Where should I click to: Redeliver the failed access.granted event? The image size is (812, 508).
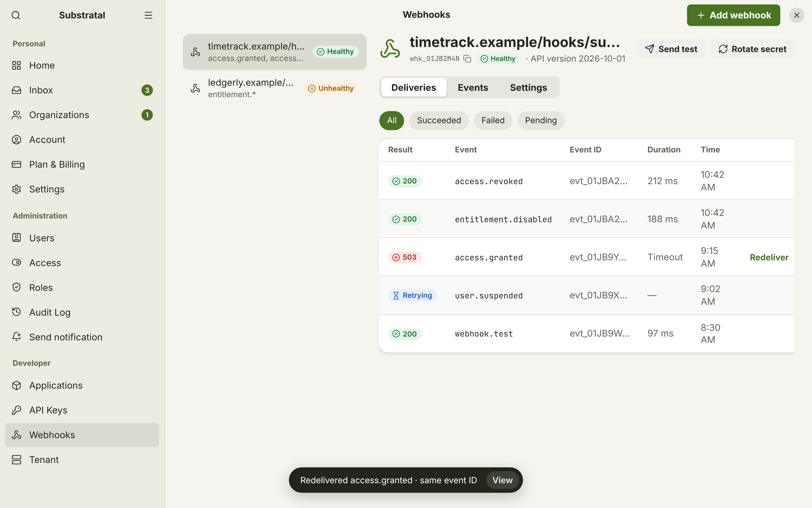point(769,257)
